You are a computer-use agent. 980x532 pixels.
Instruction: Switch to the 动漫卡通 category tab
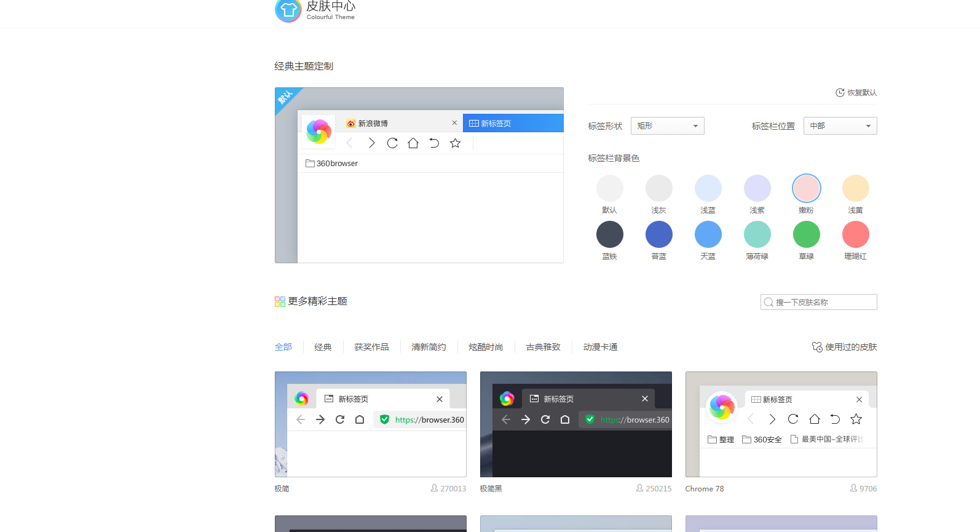pos(601,347)
